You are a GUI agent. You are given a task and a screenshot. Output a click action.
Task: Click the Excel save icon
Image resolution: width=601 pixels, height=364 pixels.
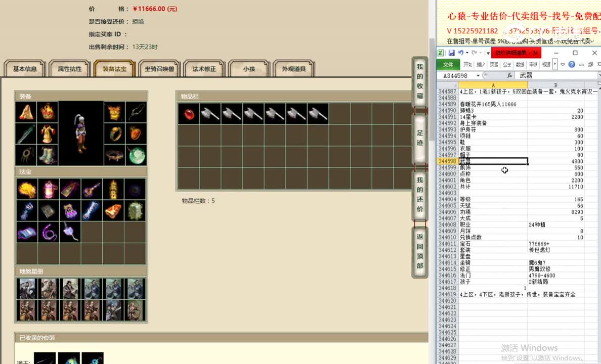(452, 53)
